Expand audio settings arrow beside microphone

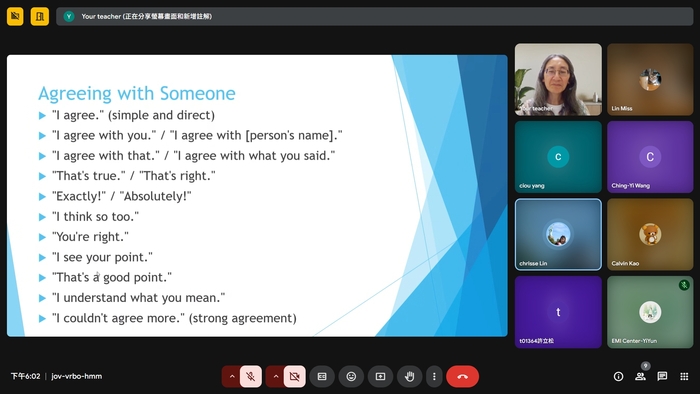click(x=232, y=377)
